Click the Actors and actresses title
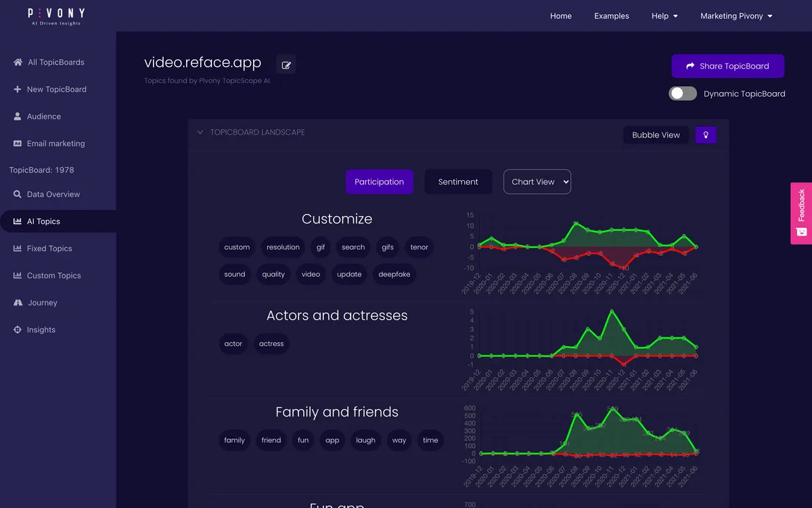 click(x=337, y=316)
